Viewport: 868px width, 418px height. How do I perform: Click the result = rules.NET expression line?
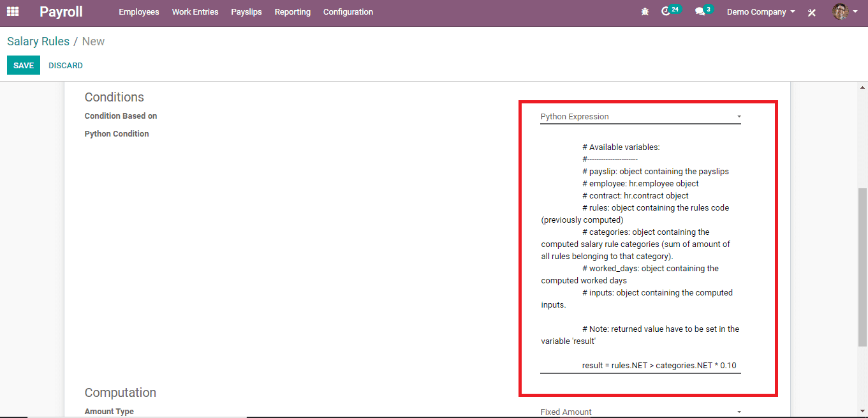coord(659,366)
